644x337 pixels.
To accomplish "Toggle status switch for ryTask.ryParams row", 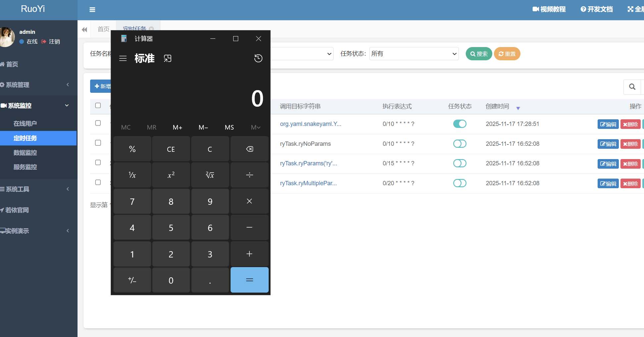I will [x=460, y=163].
